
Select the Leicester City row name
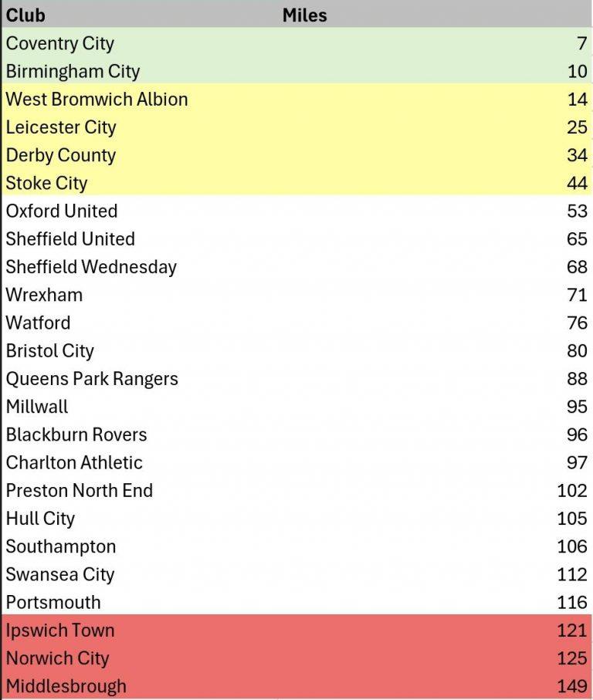point(61,127)
